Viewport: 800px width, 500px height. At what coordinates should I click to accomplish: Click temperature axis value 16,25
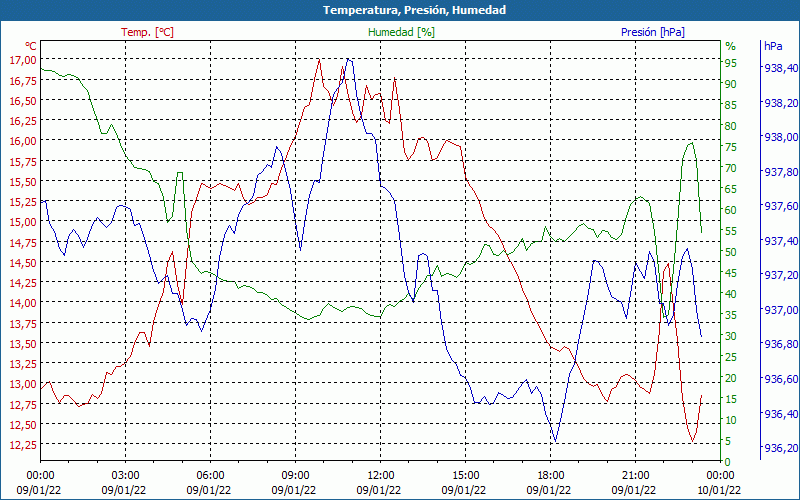coord(23,120)
